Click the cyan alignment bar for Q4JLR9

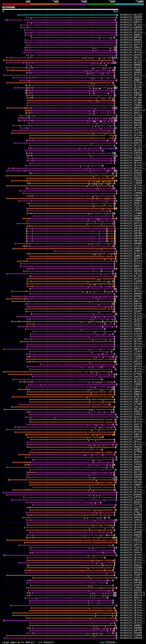coord(68,15)
